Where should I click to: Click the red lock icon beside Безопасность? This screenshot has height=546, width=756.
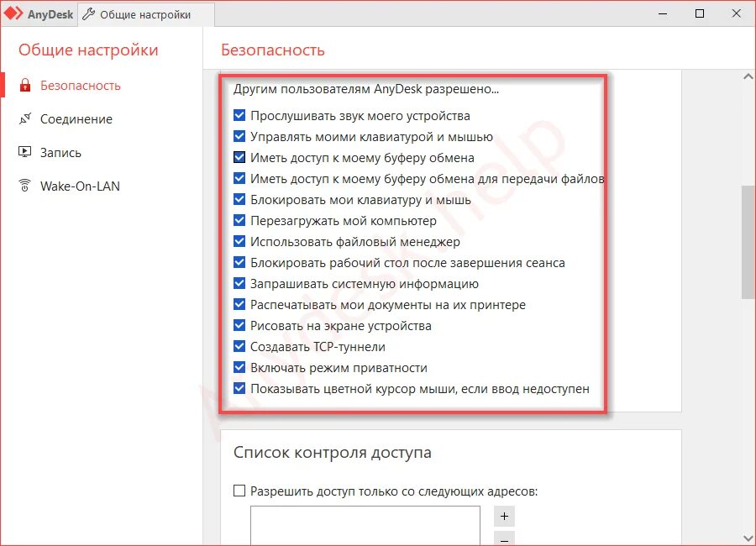[25, 86]
